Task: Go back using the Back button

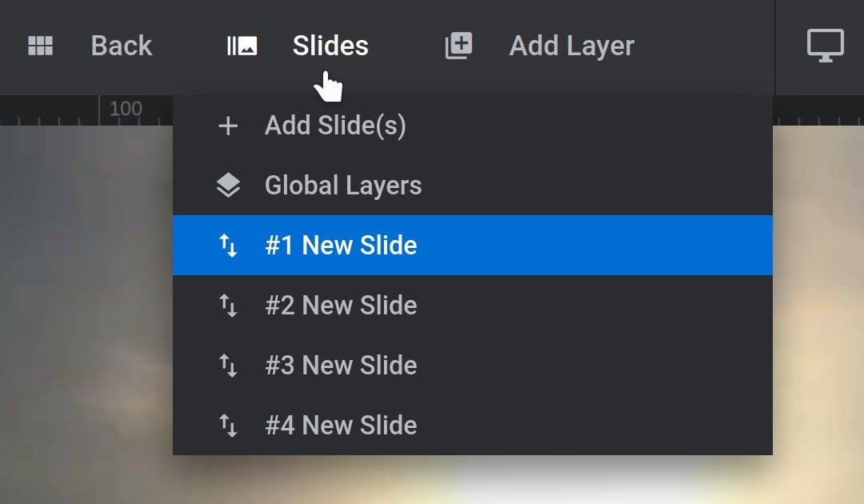Action: pos(122,46)
